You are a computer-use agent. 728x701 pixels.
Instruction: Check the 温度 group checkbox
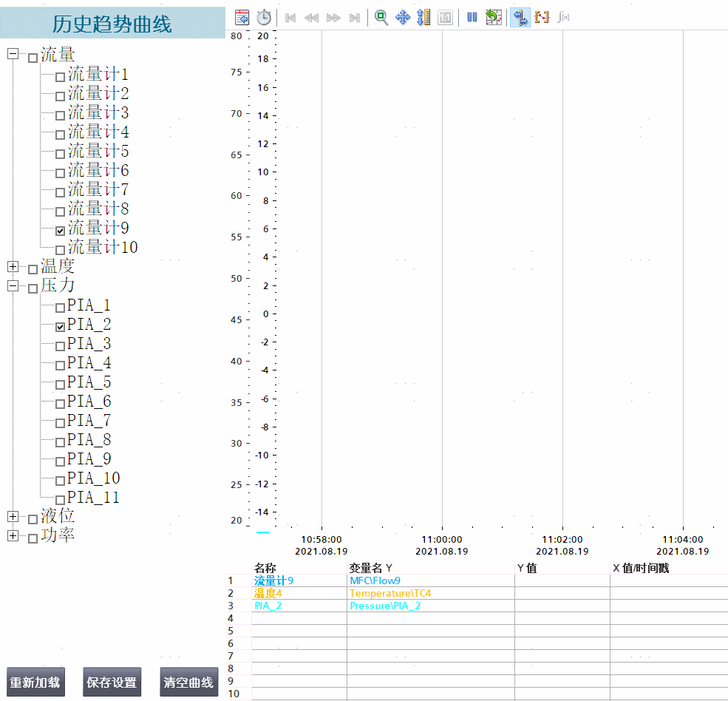click(x=33, y=269)
